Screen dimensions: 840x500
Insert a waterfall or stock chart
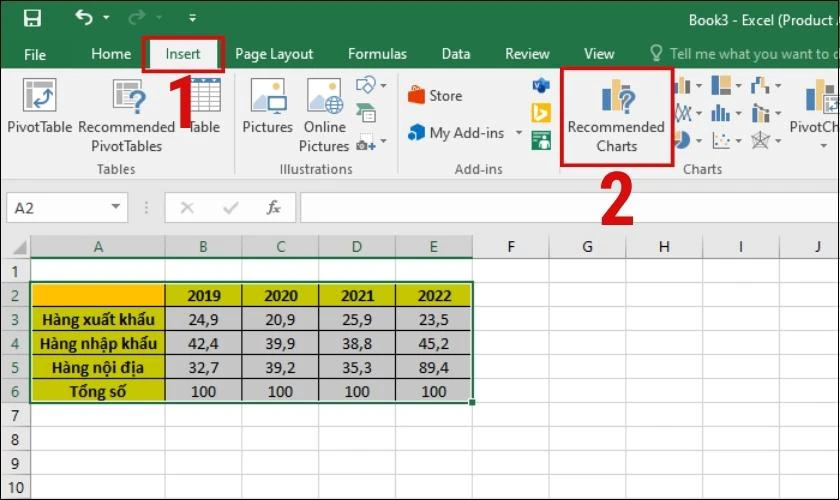760,85
